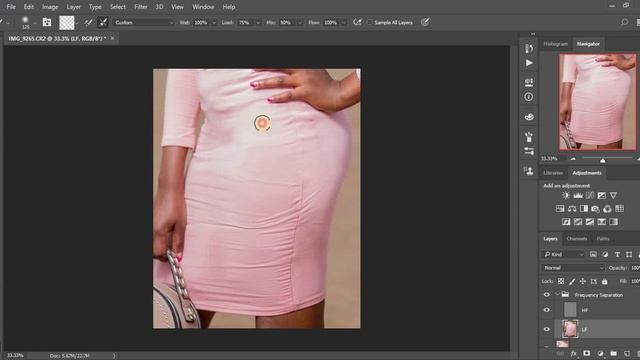Open the History panel icon
640x360 pixels.
pos(529,48)
